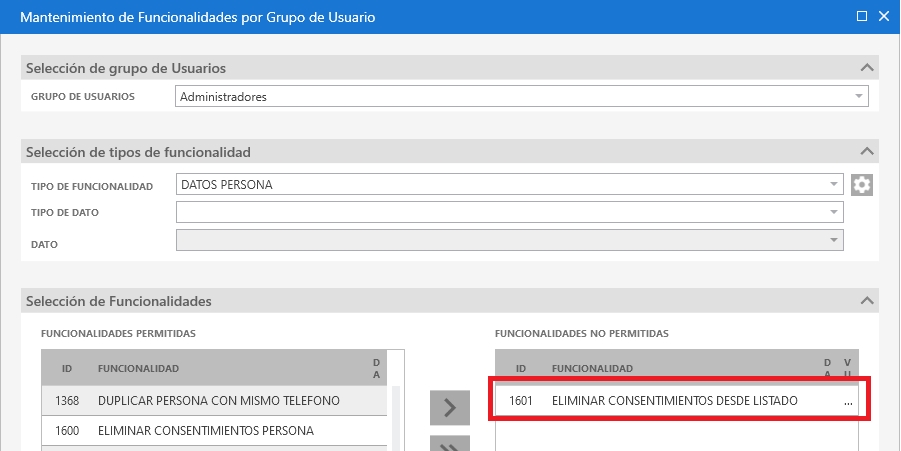Select row 1368 Duplicar Persona con mismo telefono
901x451 pixels.
tap(214, 400)
